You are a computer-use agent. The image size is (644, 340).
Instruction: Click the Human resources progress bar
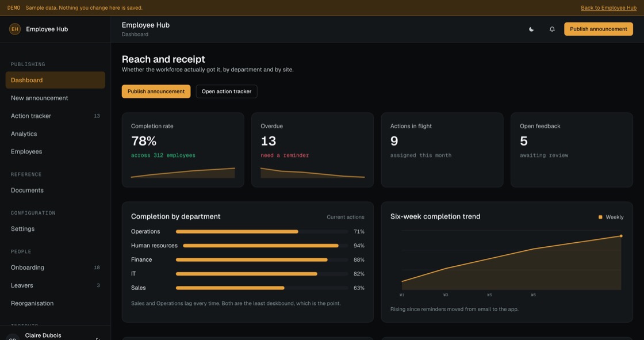coord(265,246)
